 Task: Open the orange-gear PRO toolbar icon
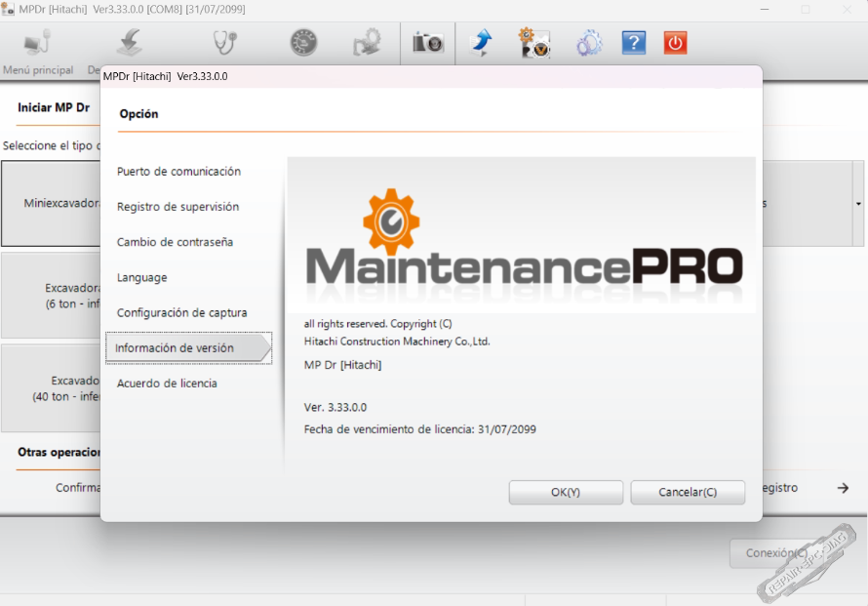[533, 43]
